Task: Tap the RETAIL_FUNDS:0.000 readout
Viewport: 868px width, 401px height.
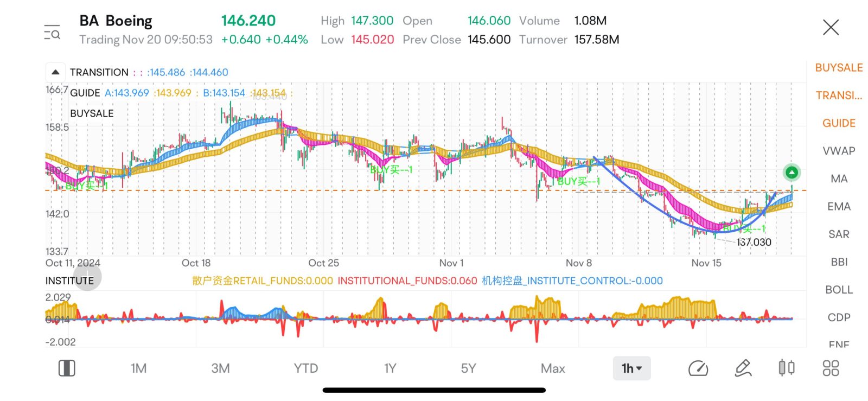Action: tap(263, 281)
